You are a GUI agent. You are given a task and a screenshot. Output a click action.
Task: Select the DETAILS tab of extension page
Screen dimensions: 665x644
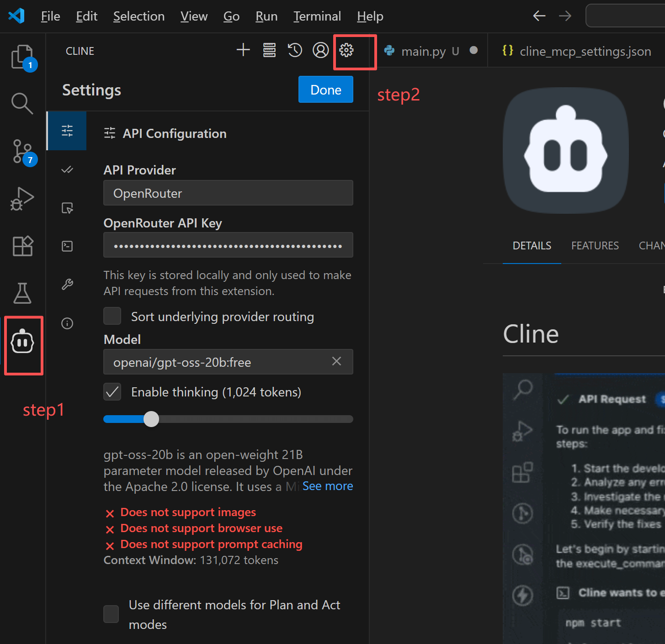pos(532,246)
